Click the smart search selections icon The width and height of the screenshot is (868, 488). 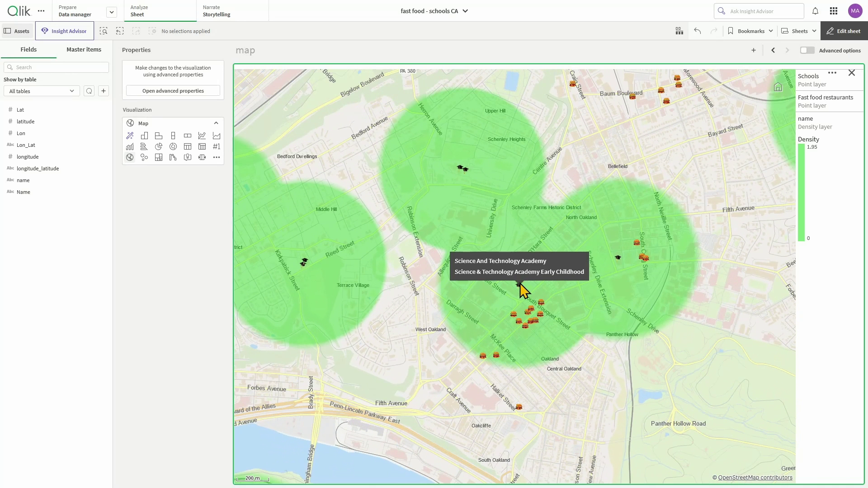[104, 31]
